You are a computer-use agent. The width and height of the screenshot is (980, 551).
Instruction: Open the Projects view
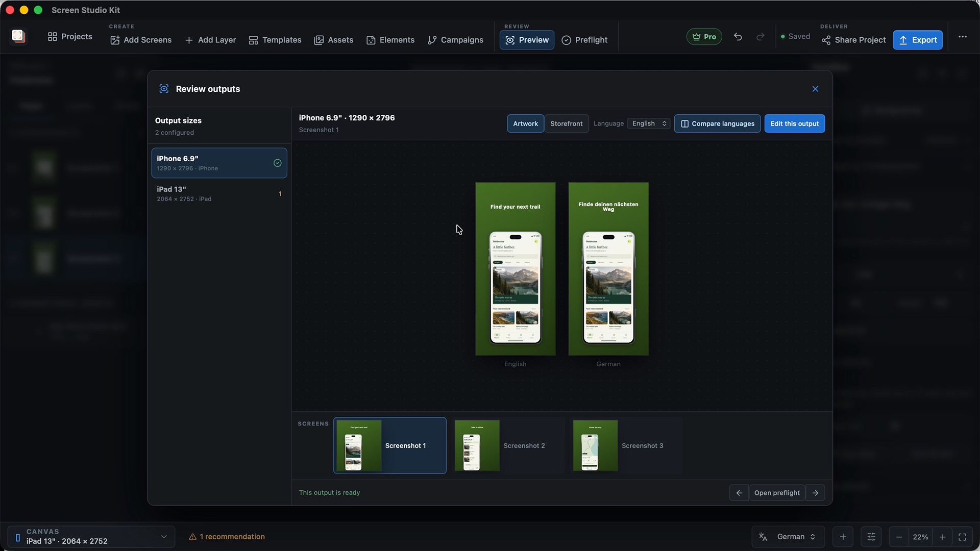[70, 36]
